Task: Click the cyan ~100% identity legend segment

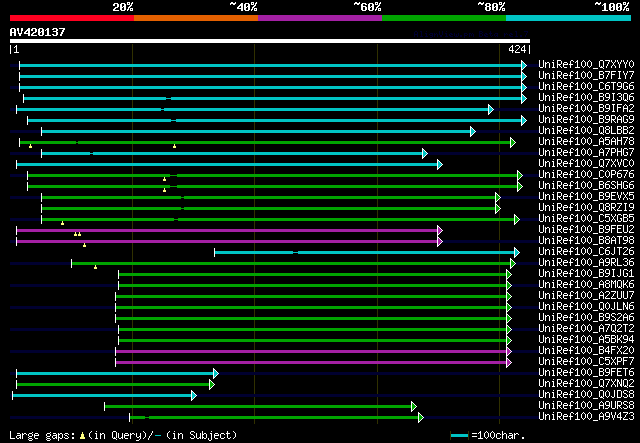Action: [568, 18]
